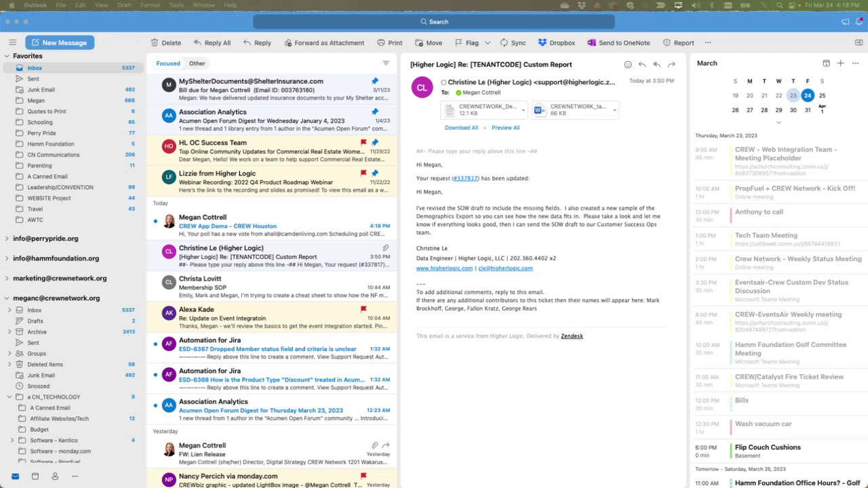Open the Tech Team Meeting event

coord(777,239)
